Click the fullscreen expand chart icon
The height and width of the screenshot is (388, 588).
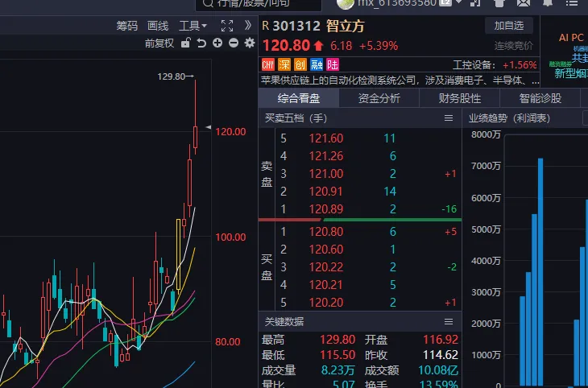(x=227, y=26)
